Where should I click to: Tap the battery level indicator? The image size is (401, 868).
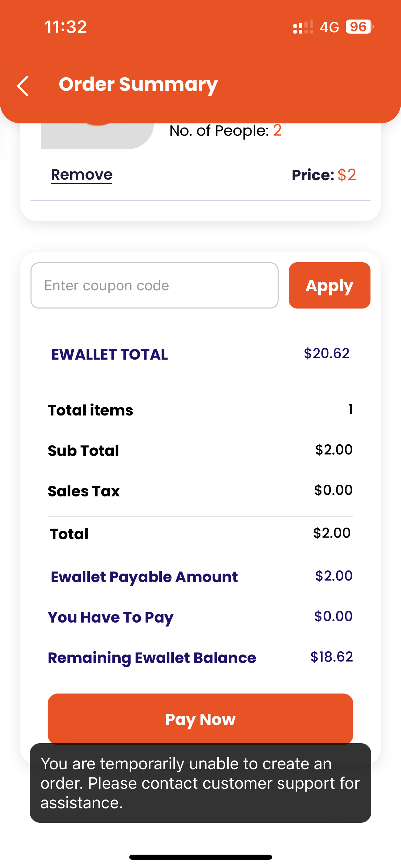359,27
